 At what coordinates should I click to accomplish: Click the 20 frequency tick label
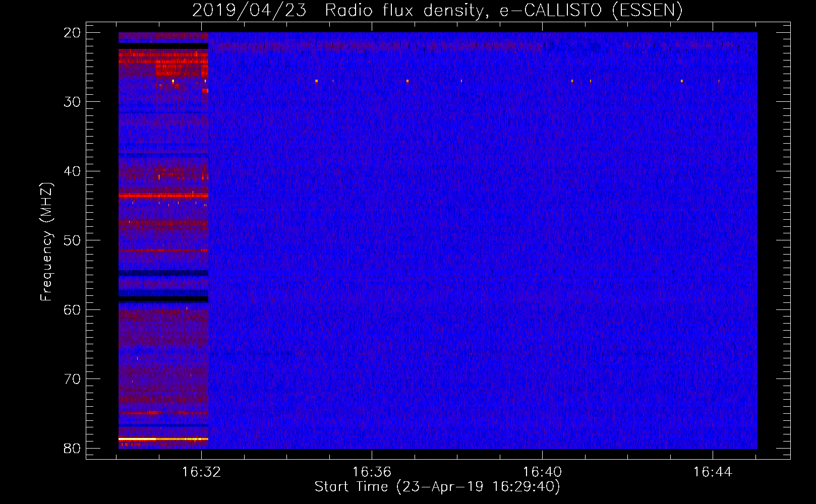click(72, 33)
